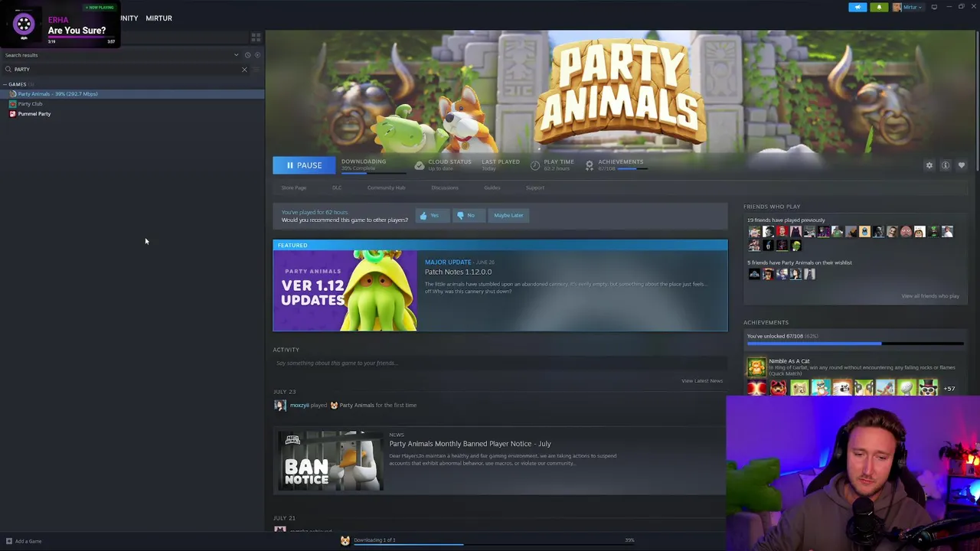The width and height of the screenshot is (980, 551).
Task: Open Patch Notes 1.12.0.0 featured update
Action: (x=458, y=272)
